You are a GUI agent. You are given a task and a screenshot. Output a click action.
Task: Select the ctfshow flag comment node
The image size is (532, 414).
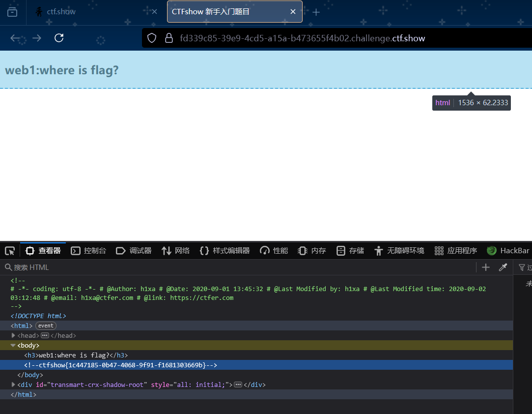click(256, 365)
